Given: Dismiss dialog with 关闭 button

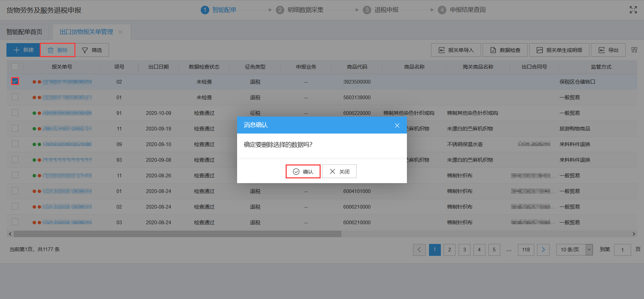Looking at the screenshot, I should [x=339, y=172].
